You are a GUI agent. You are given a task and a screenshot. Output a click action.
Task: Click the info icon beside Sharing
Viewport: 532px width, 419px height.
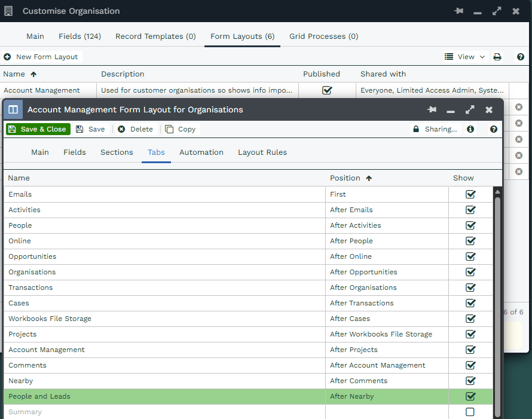pyautogui.click(x=470, y=129)
